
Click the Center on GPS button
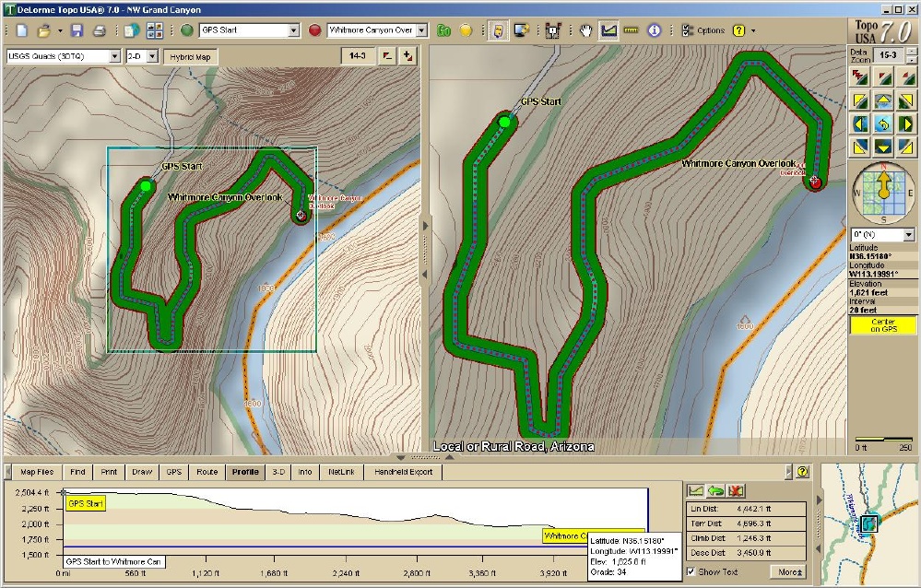pyautogui.click(x=882, y=325)
